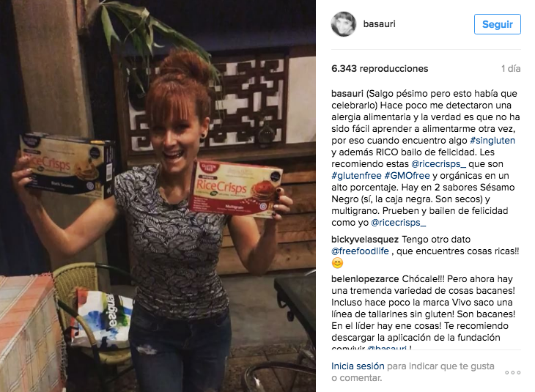Click the black Sesame RiceCrisps box in the video
Viewport: 535px width, 392px height.
point(67,166)
